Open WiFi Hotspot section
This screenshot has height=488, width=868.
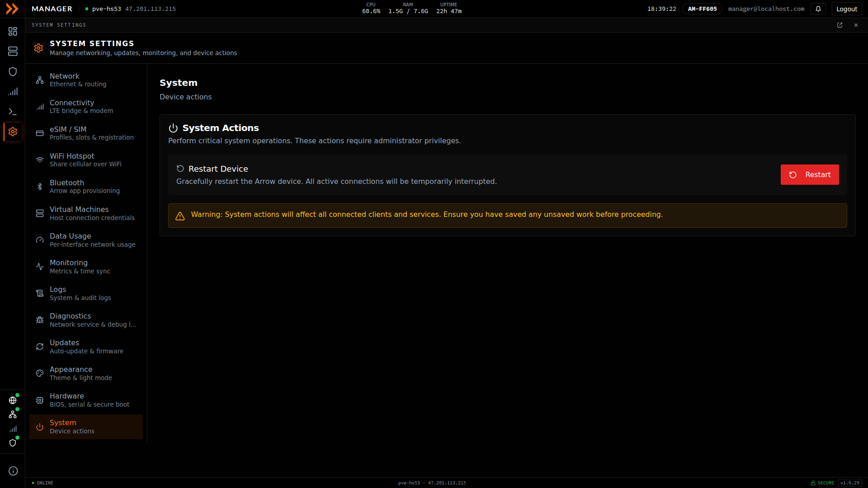tap(86, 160)
